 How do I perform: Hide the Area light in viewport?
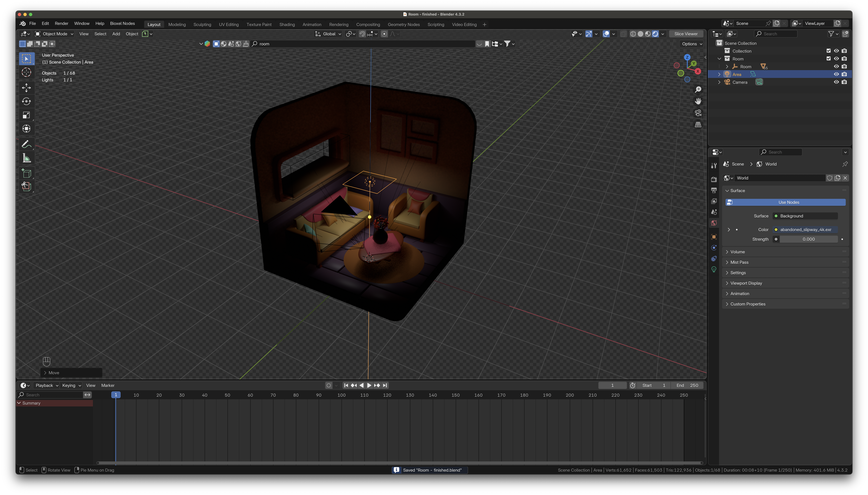pyautogui.click(x=836, y=74)
